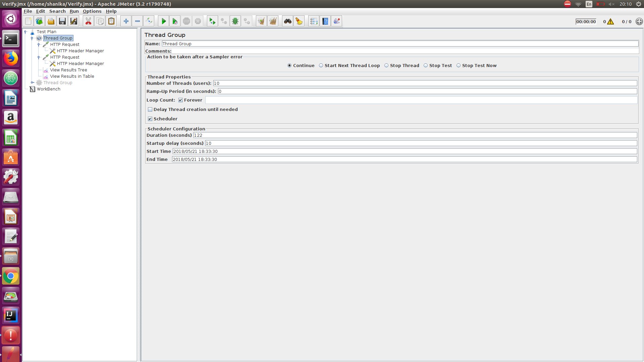Click the warning error count indicator
Screen dimensions: 644x362
tap(610, 22)
